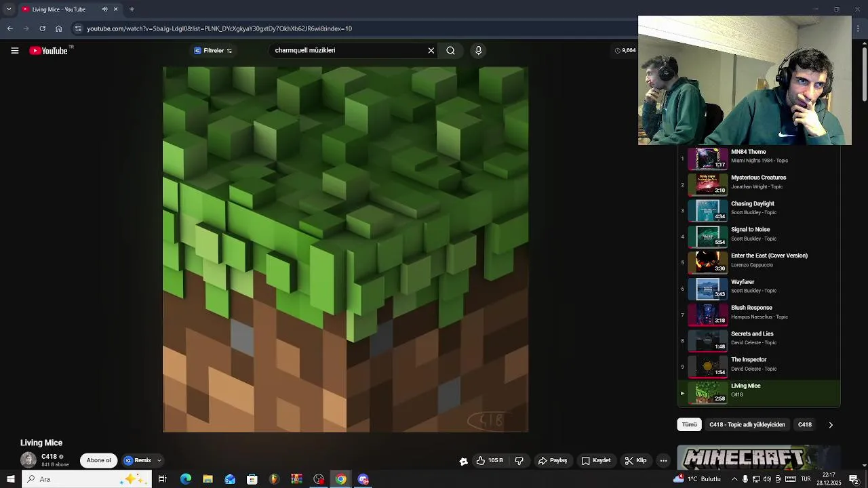Open the C418 channel avatar
Viewport: 868px width, 488px height.
click(28, 460)
